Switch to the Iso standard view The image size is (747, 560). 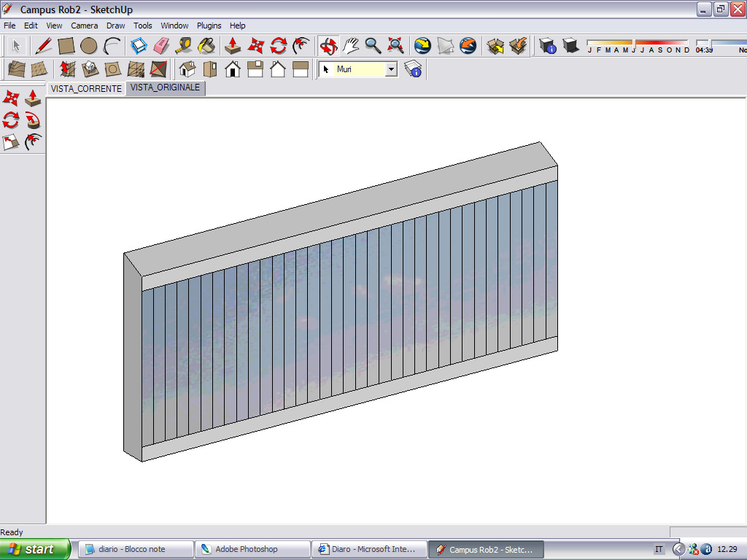(x=187, y=69)
